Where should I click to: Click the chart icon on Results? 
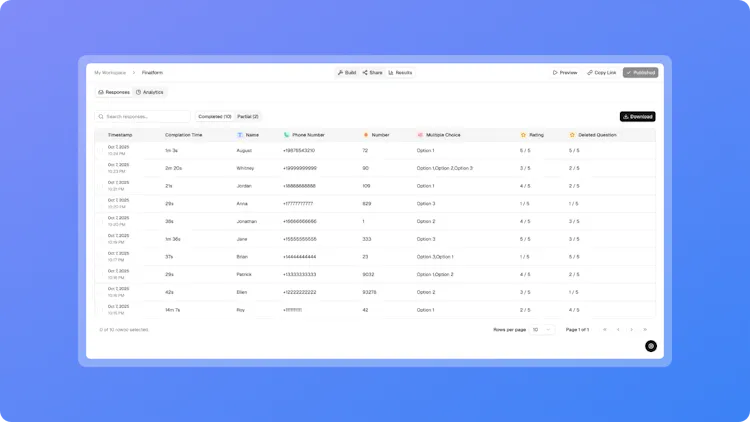coord(391,73)
